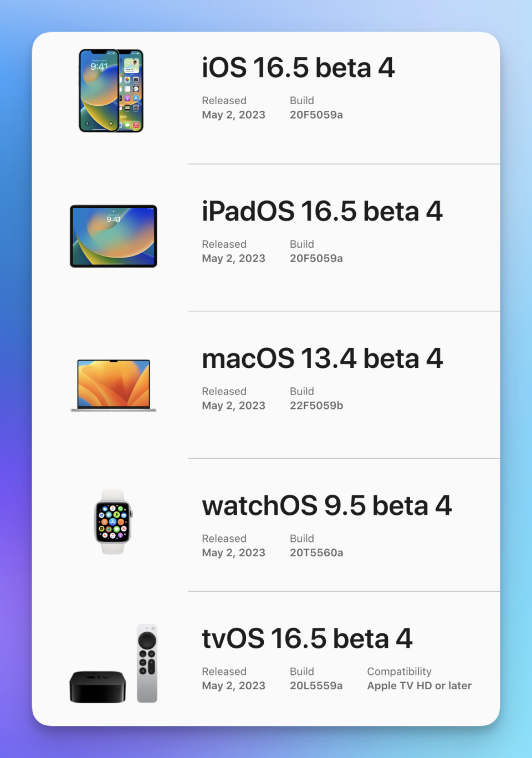Viewport: 532px width, 758px height.
Task: Click the Released label in tvOS row
Action: pos(224,671)
